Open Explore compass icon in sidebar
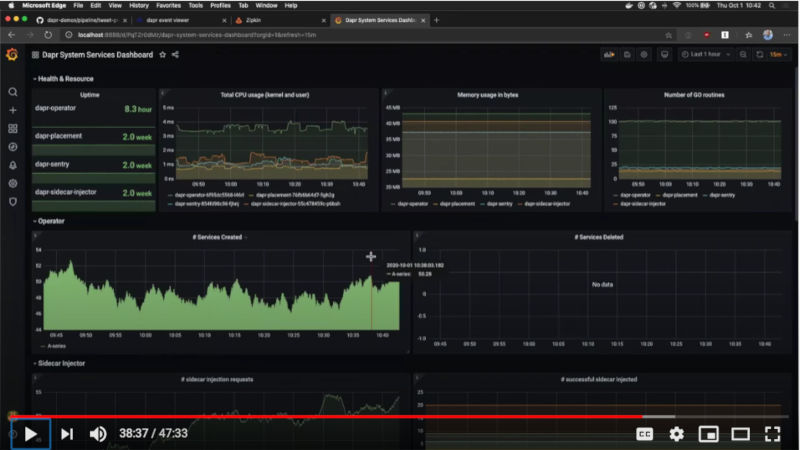This screenshot has height=450, width=800. (x=13, y=147)
